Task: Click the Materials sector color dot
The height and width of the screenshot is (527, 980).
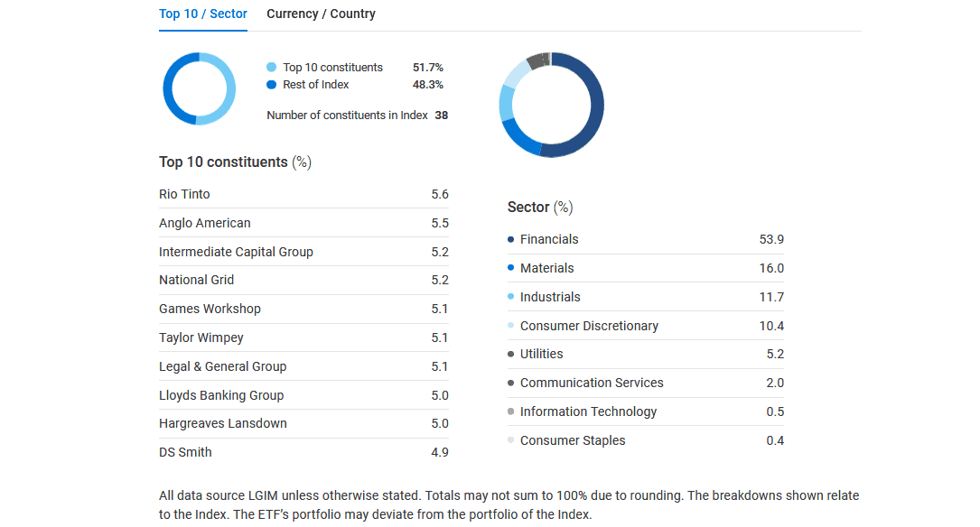Action: (x=511, y=268)
